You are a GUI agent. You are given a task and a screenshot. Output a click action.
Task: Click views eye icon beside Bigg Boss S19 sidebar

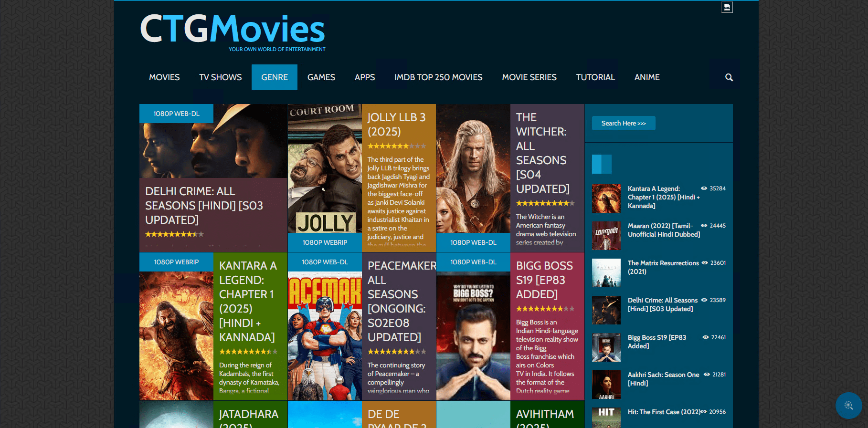pyautogui.click(x=706, y=337)
